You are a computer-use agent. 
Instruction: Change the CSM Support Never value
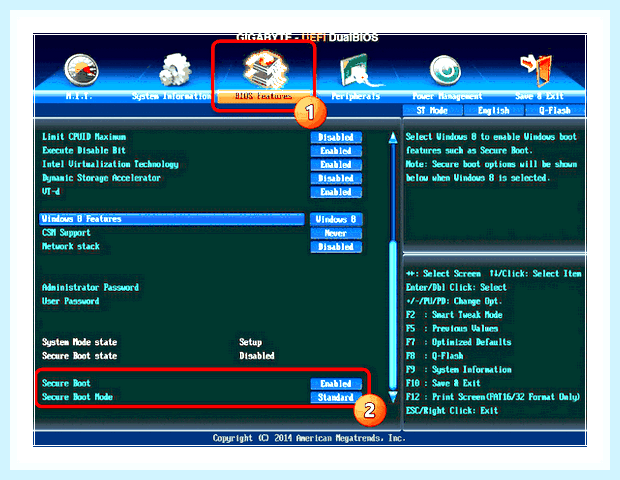(x=336, y=233)
